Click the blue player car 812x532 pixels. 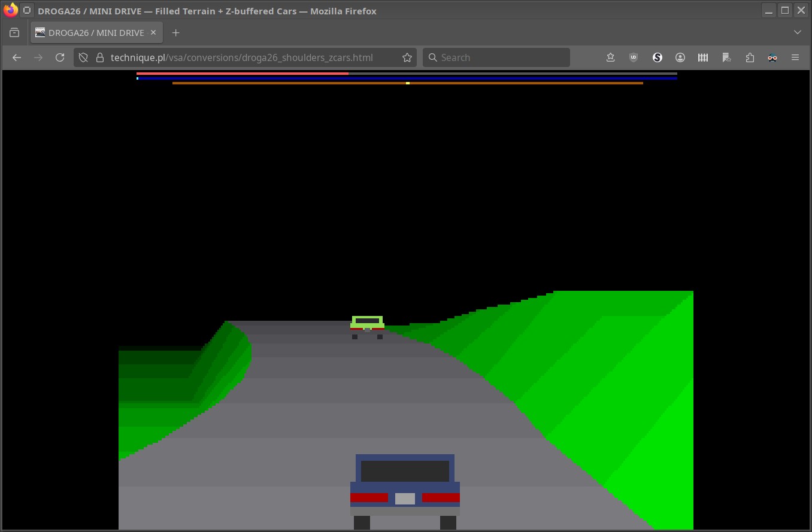(x=405, y=491)
